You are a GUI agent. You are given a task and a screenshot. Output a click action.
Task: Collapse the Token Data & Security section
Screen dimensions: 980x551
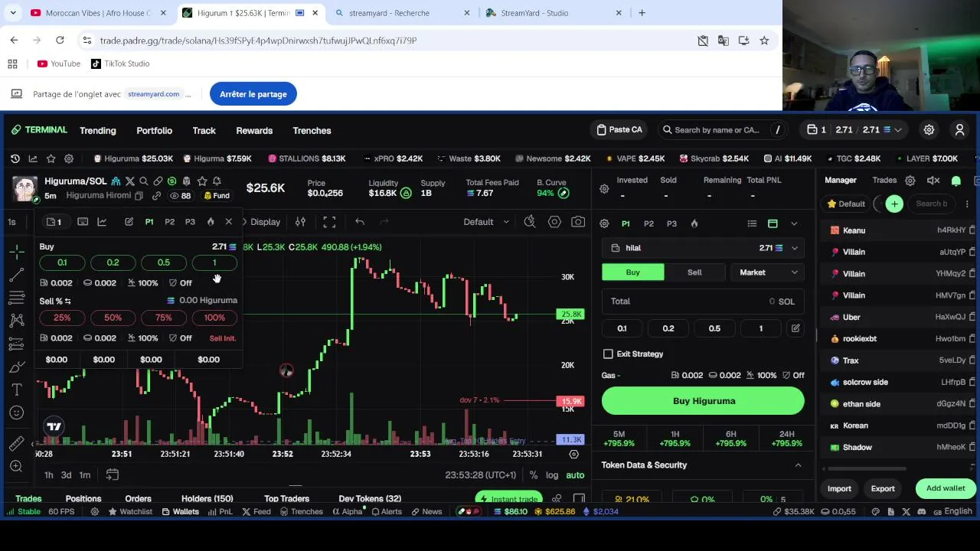pyautogui.click(x=798, y=465)
